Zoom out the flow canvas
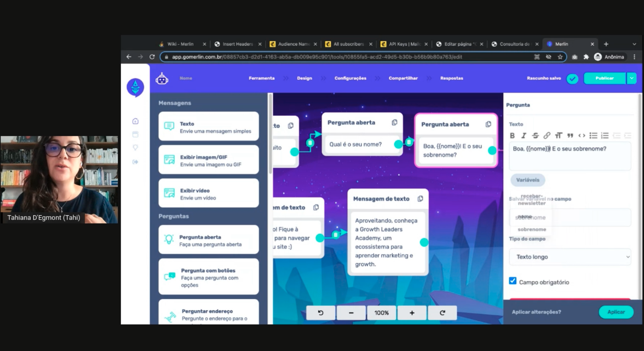This screenshot has width=644, height=351. [351, 313]
